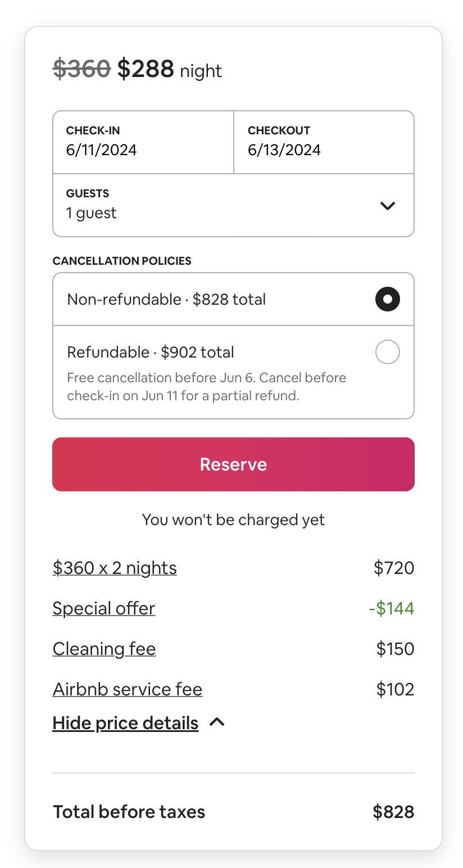Click the Hide price details link

125,723
